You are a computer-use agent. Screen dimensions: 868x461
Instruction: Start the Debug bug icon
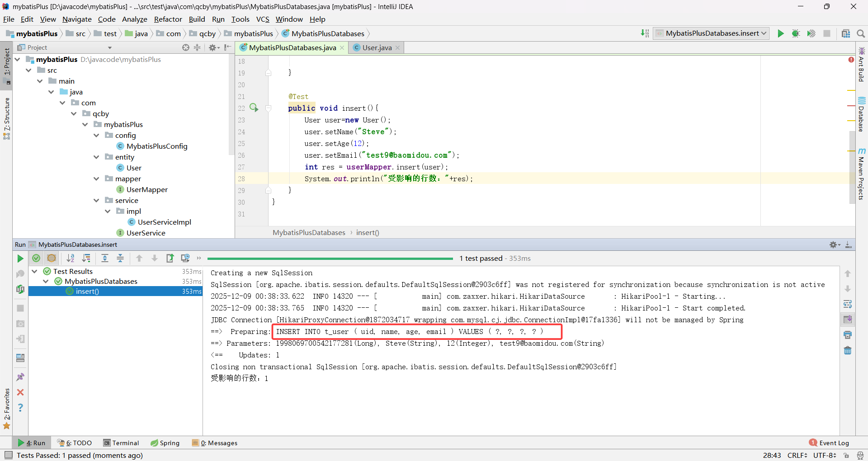796,33
